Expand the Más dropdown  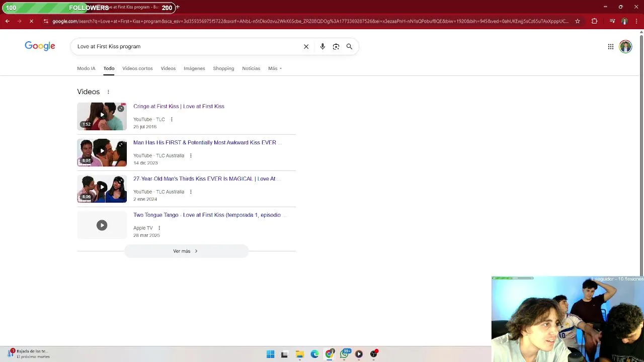(x=275, y=68)
